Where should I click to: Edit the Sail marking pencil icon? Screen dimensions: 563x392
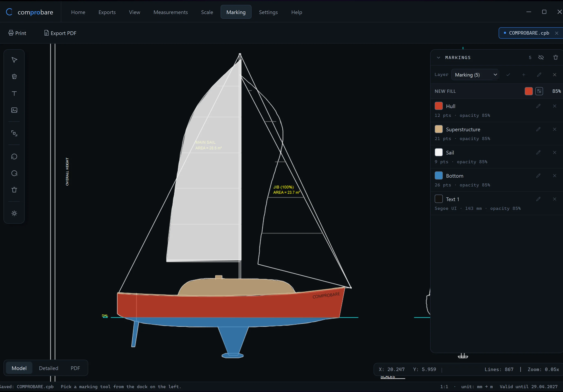tap(538, 152)
